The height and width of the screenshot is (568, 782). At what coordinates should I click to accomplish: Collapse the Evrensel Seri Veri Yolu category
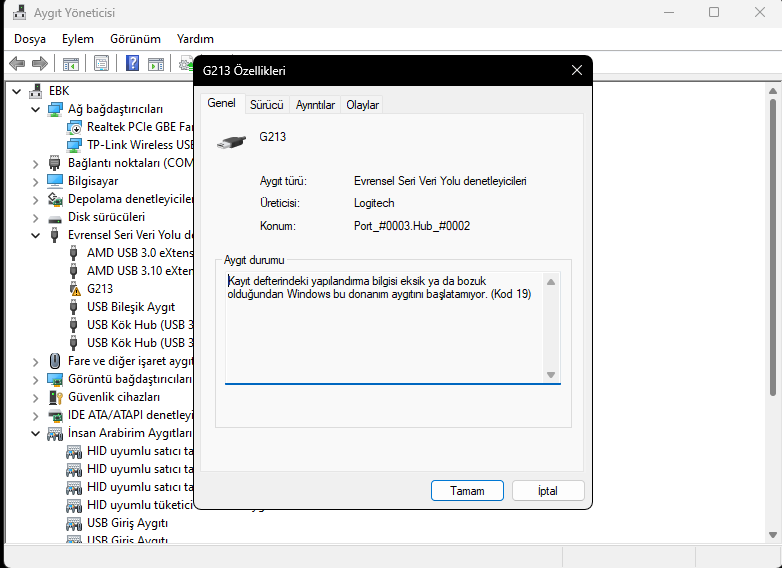pos(35,235)
